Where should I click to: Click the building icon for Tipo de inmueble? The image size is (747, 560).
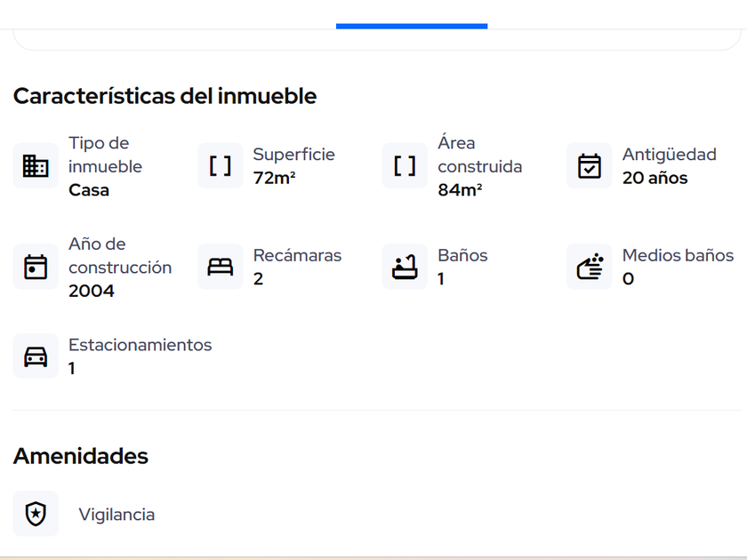click(x=36, y=166)
